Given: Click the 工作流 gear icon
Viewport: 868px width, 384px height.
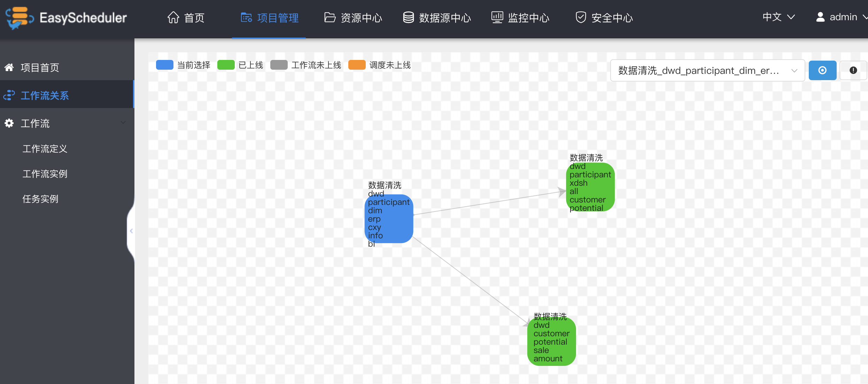Looking at the screenshot, I should pos(9,123).
